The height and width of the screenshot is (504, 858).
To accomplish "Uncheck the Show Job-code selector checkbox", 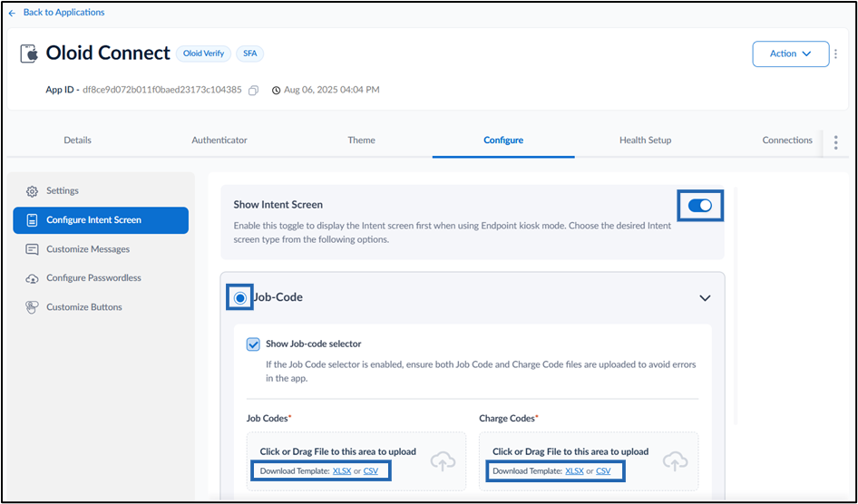I will click(253, 344).
